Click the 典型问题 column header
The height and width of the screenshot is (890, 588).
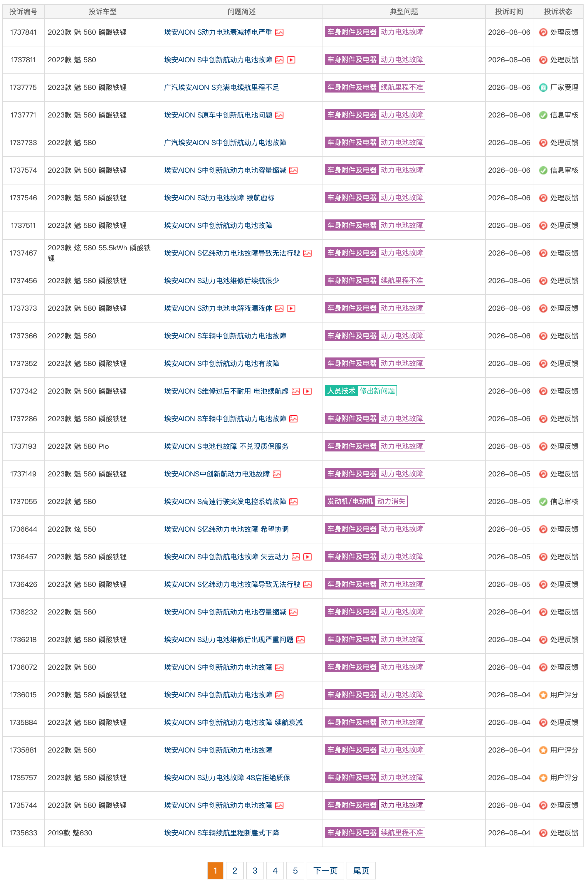pyautogui.click(x=404, y=12)
